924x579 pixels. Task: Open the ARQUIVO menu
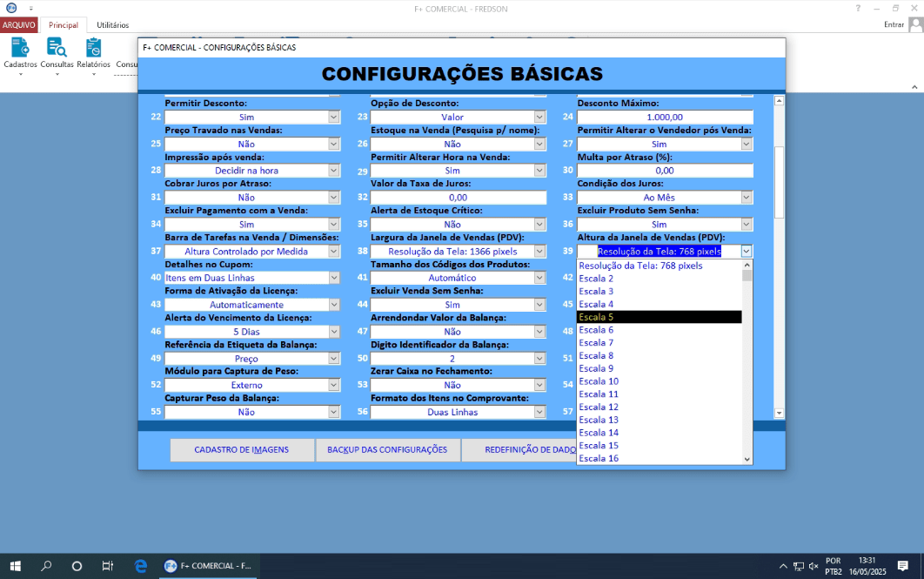(18, 25)
